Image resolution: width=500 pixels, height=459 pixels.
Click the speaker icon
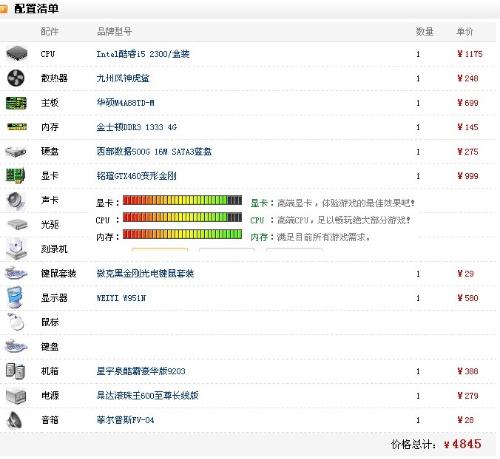click(x=15, y=420)
